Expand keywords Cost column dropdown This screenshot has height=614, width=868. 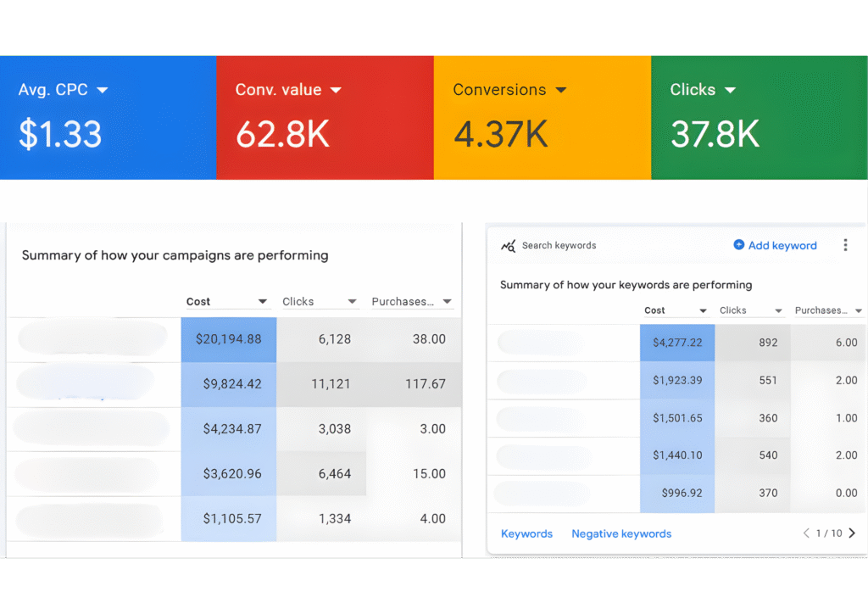(703, 311)
